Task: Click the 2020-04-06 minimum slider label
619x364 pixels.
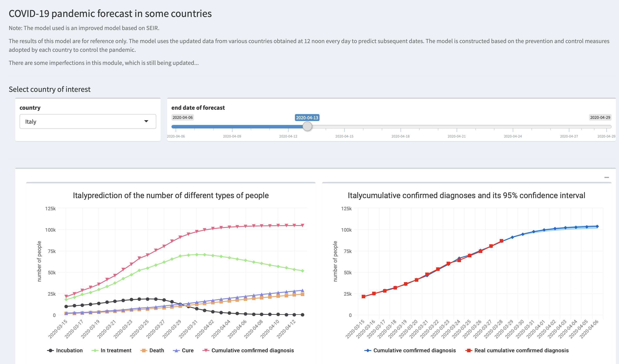Action: point(183,117)
